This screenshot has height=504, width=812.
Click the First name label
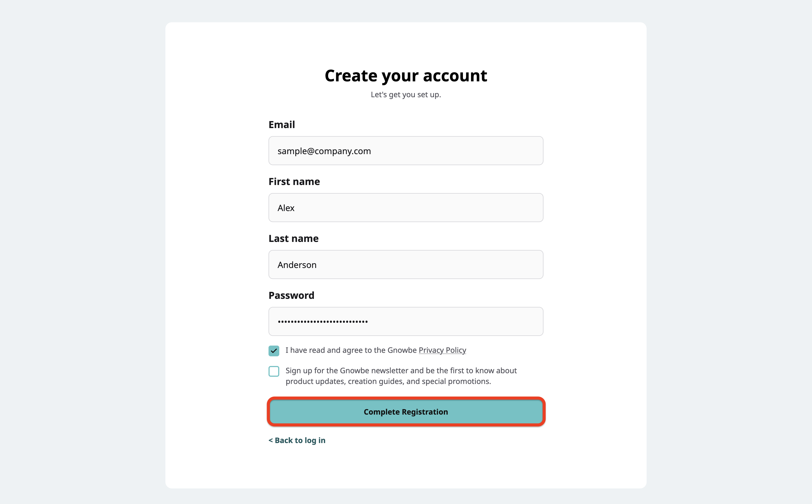(x=294, y=182)
